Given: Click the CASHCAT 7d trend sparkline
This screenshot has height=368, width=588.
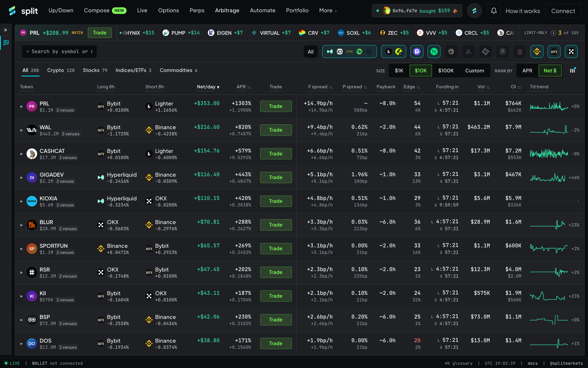Looking at the screenshot, I should pos(549,154).
